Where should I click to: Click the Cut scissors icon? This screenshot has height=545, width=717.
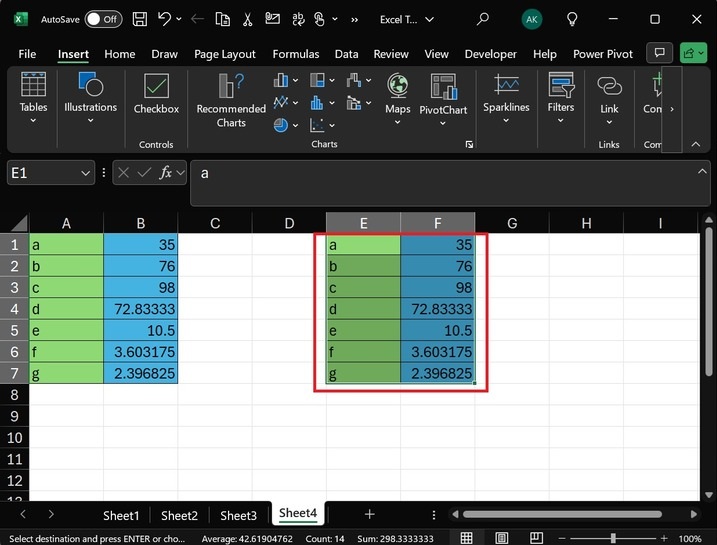pyautogui.click(x=247, y=19)
